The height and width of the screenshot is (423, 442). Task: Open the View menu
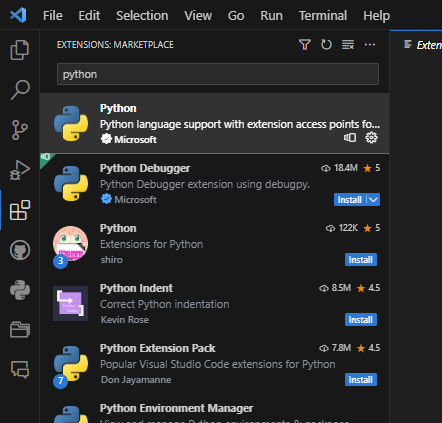point(198,15)
